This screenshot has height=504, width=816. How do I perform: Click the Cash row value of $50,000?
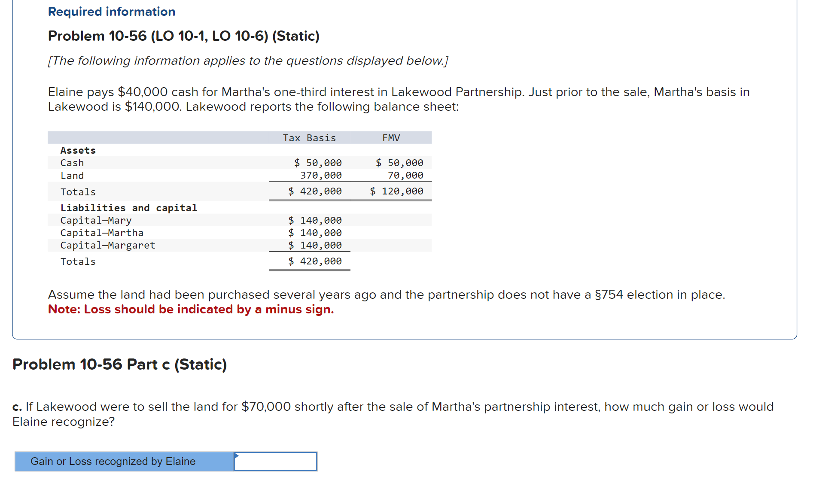pos(317,163)
